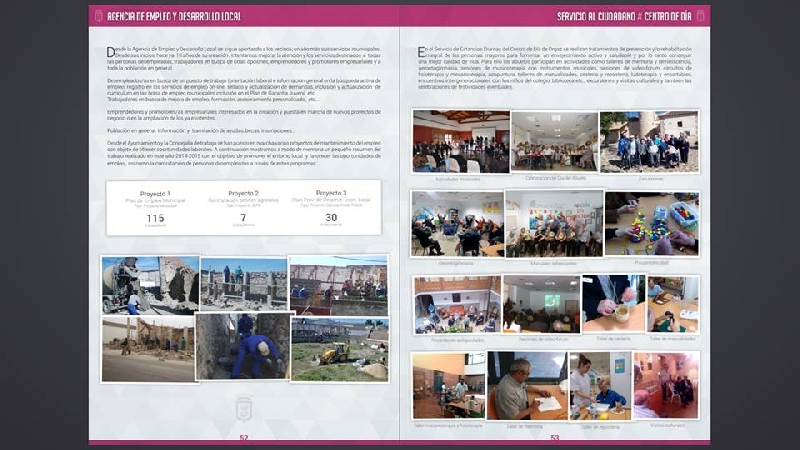Screen dimensions: 800x450
Task: Click the Gerontogimnasia caption
Action: (x=456, y=263)
